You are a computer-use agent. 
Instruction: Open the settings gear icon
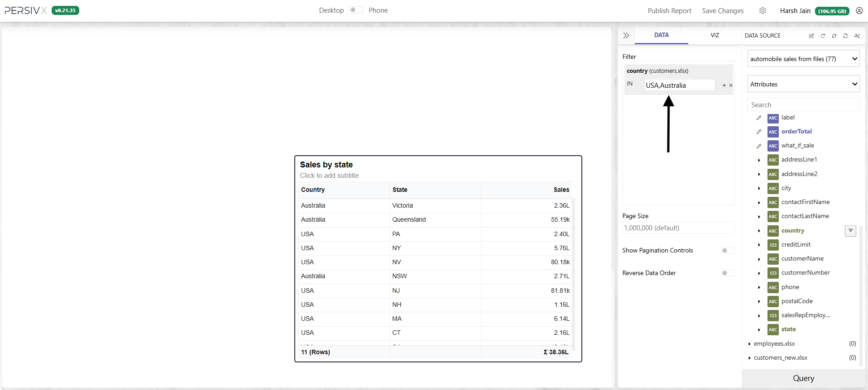click(762, 10)
